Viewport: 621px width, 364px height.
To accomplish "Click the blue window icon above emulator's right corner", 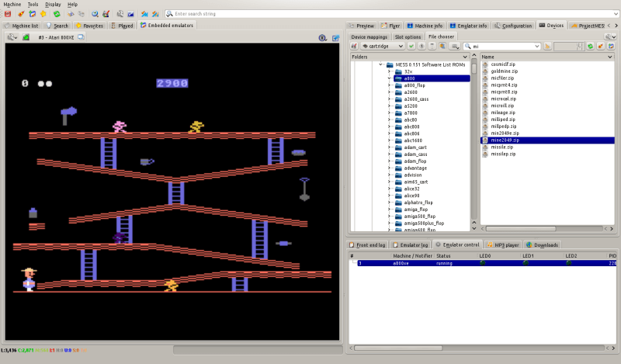I will click(335, 38).
